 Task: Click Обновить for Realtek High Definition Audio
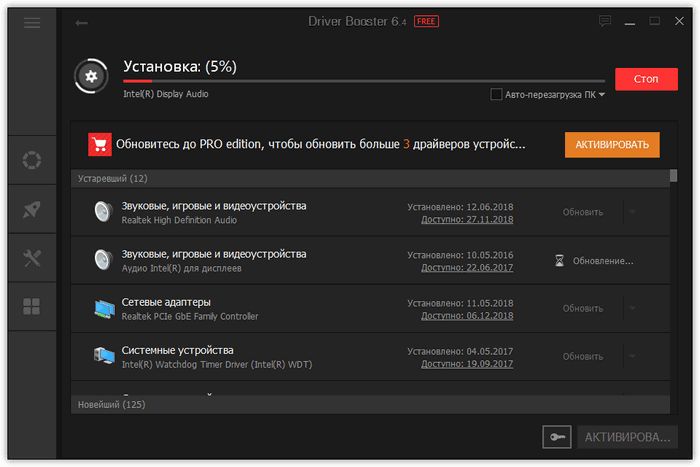tap(583, 212)
